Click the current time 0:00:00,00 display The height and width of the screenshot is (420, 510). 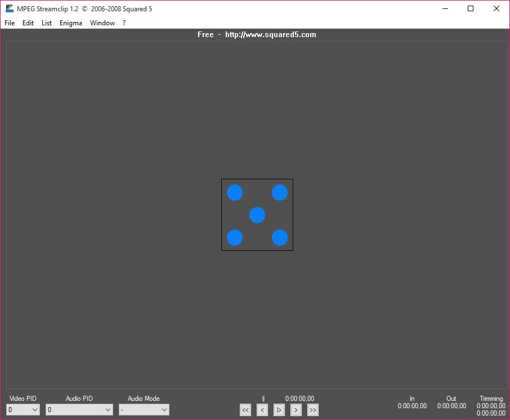tap(299, 399)
